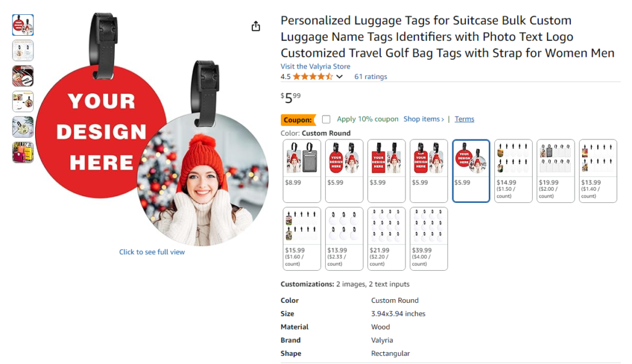Select the $8.99 color variant swatch
This screenshot has height=364, width=632.
(x=302, y=171)
